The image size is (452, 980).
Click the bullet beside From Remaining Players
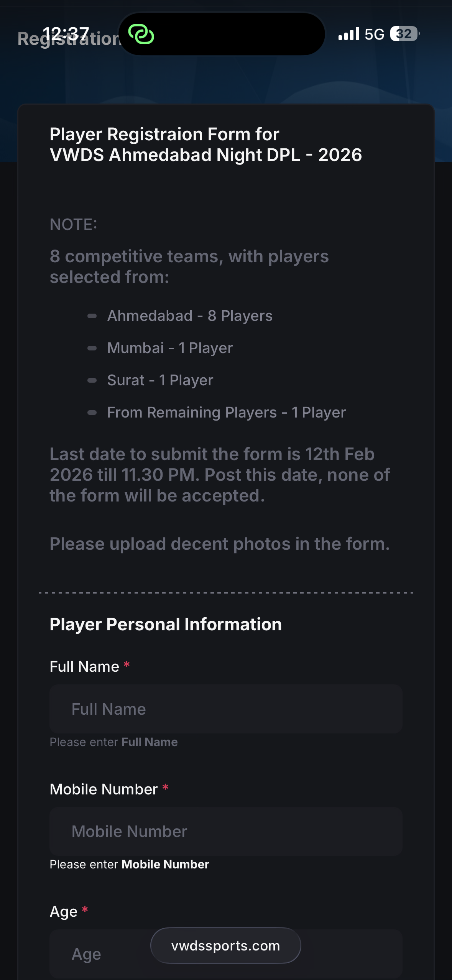(92, 413)
